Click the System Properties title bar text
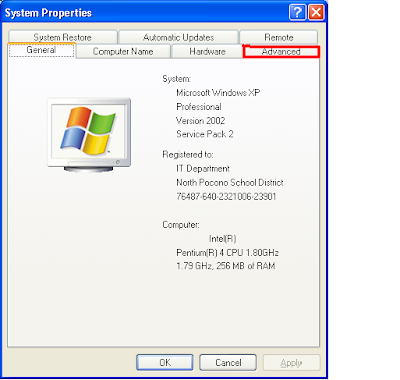Viewport: 400px width, 380px height. pos(48,13)
